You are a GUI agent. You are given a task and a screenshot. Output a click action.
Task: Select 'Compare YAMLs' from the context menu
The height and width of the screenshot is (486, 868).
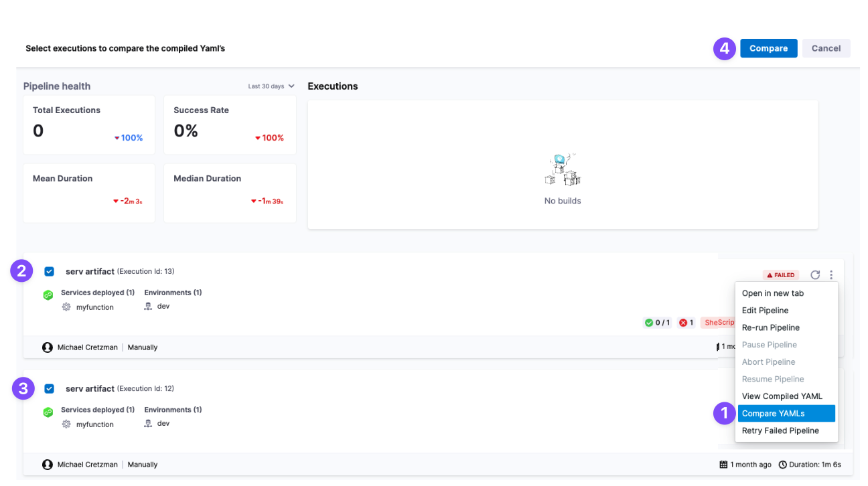774,414
